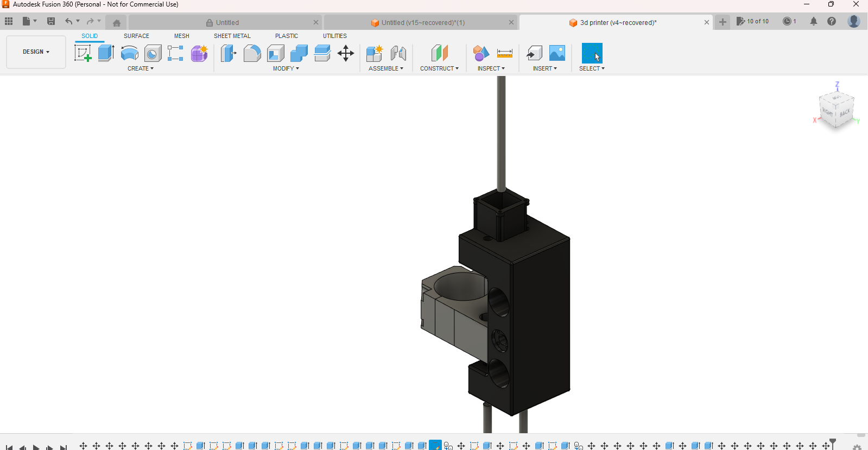Choose the Hole tool icon
The width and height of the screenshot is (868, 450).
pyautogui.click(x=153, y=53)
